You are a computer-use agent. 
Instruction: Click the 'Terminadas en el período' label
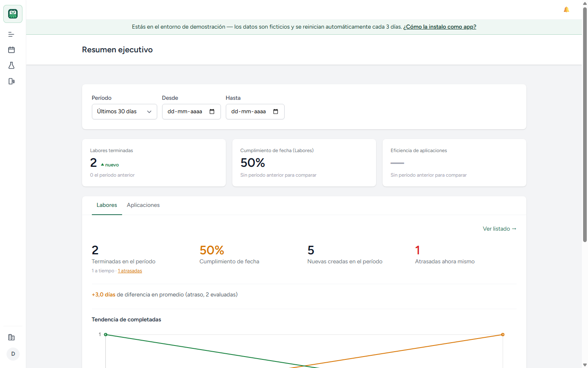(124, 262)
